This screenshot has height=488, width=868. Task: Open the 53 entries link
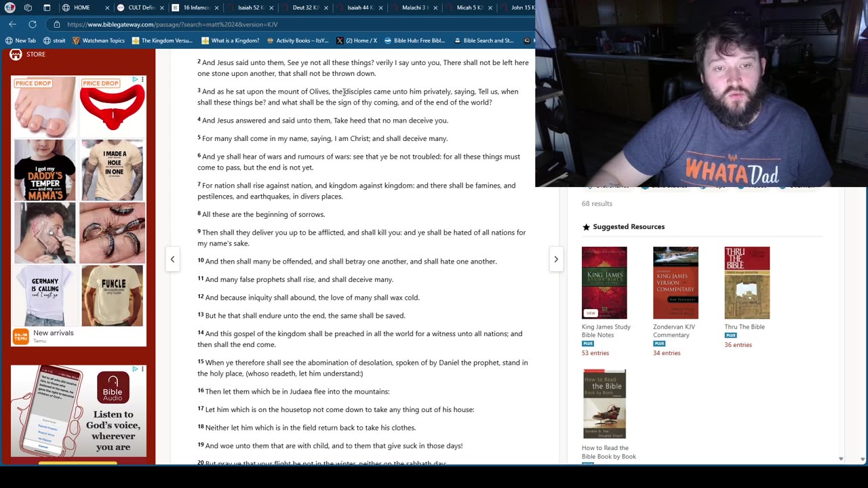[595, 353]
